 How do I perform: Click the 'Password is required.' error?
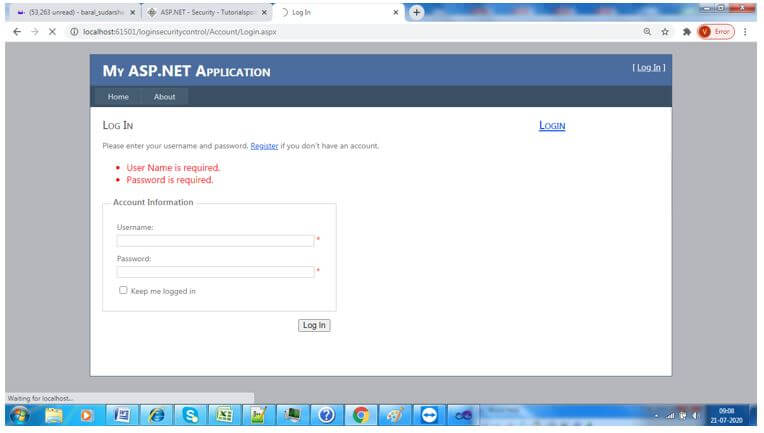(170, 180)
